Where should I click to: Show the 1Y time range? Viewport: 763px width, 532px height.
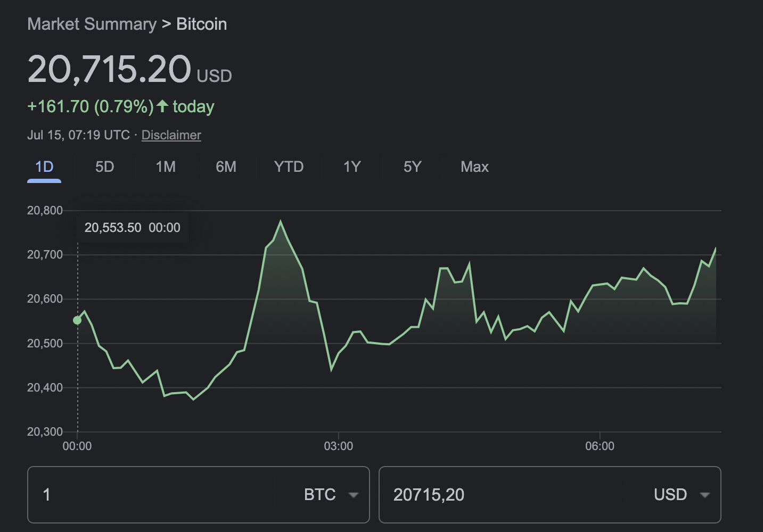point(351,167)
